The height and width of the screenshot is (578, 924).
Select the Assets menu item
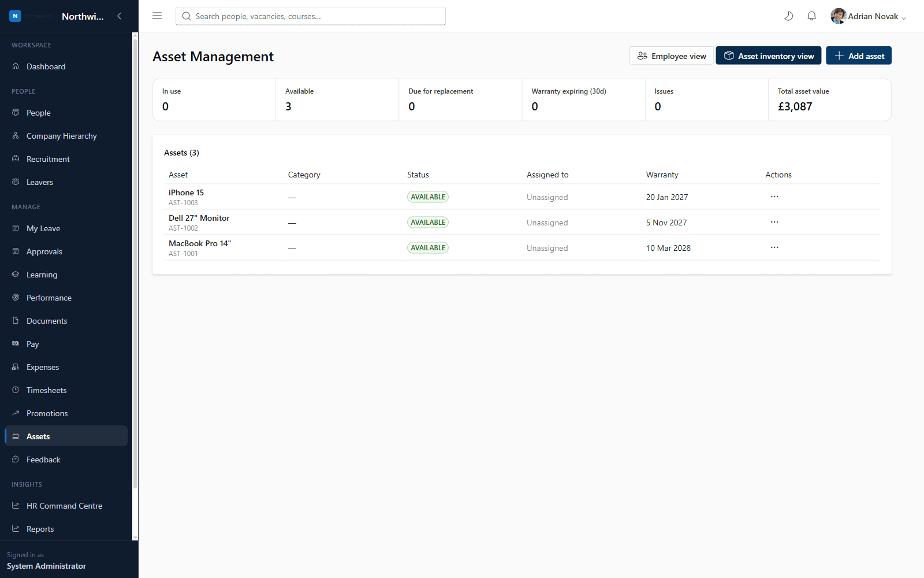point(66,436)
